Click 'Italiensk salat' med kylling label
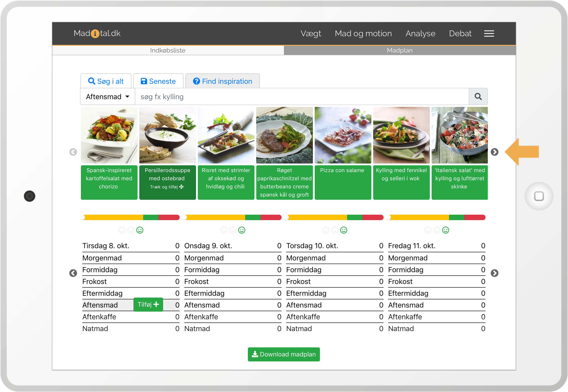Viewport: 568px width, 392px height. [460, 183]
